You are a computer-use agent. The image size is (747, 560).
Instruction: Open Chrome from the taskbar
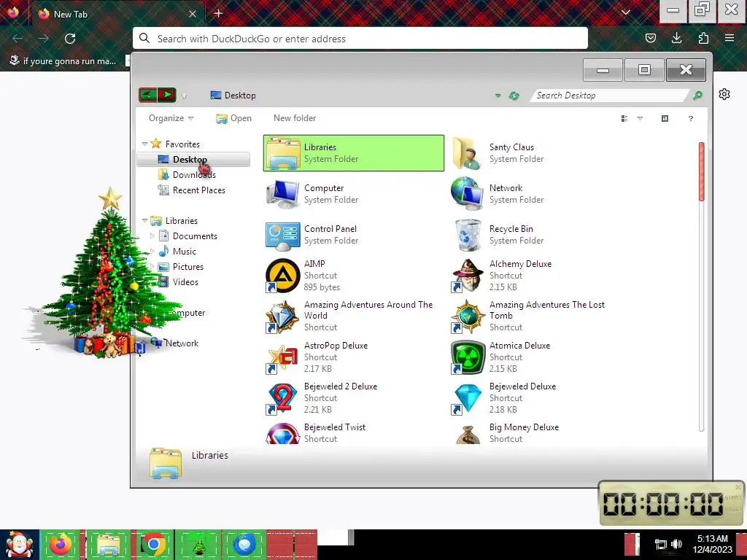coord(153,545)
